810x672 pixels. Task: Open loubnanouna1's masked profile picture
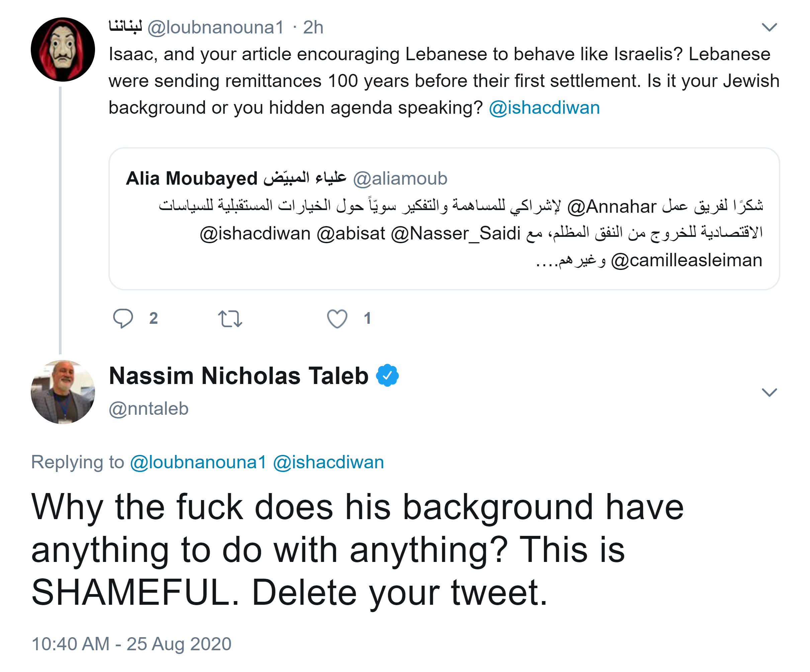tap(63, 50)
